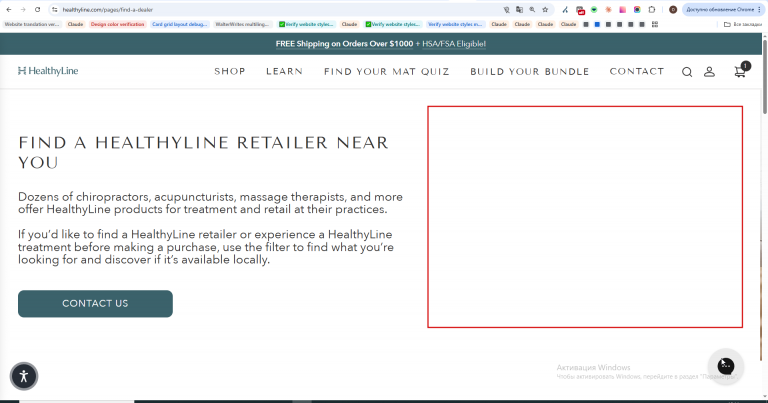Click the Chrome update available button
Viewport: 768px width, 403px height.
(x=719, y=9)
